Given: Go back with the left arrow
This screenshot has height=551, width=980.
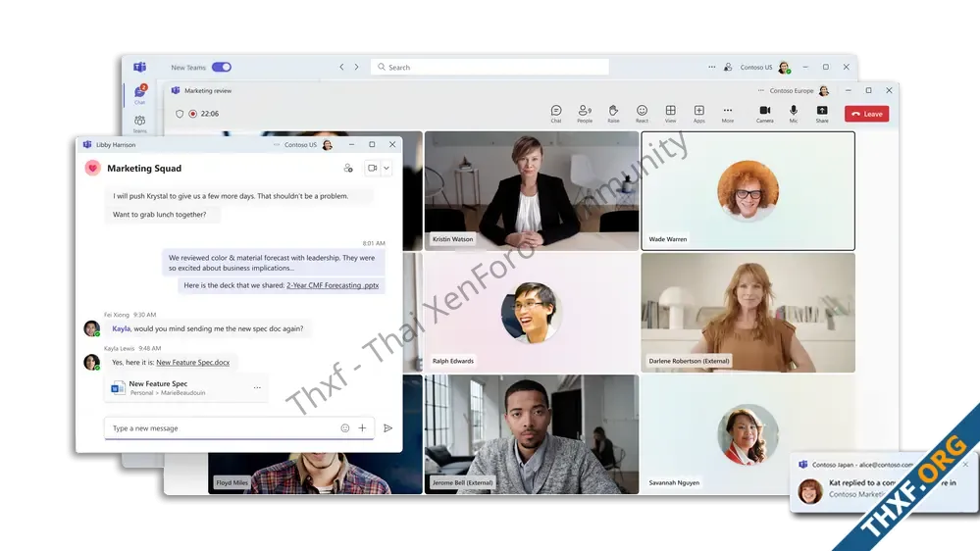Looking at the screenshot, I should click(x=342, y=67).
